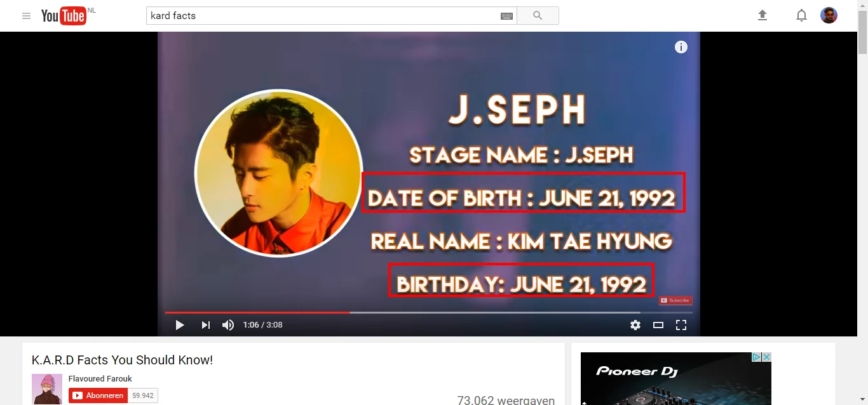This screenshot has width=868, height=405.
Task: Play the paused video
Action: [x=180, y=325]
